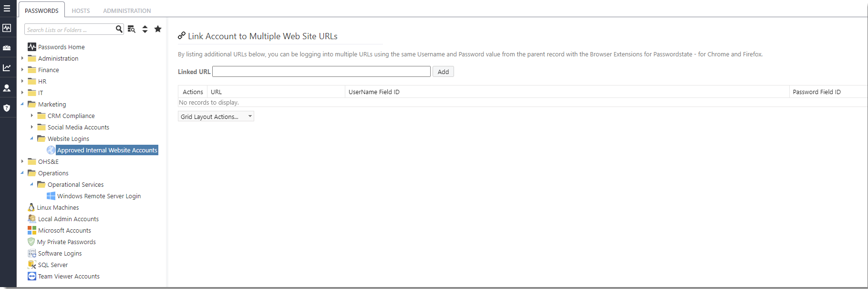Sort by Password Field ID column header

816,92
